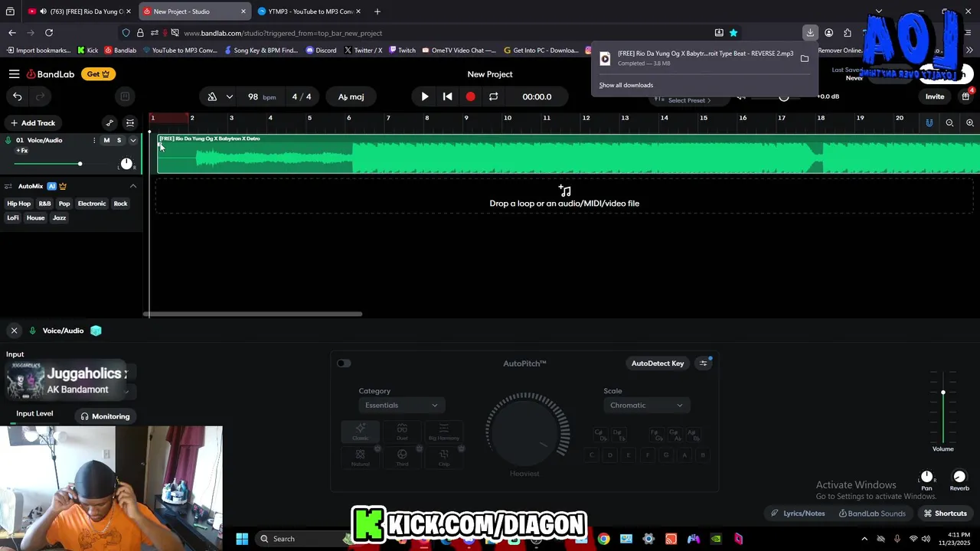
Task: Toggle input Monitoring
Action: coord(106,416)
